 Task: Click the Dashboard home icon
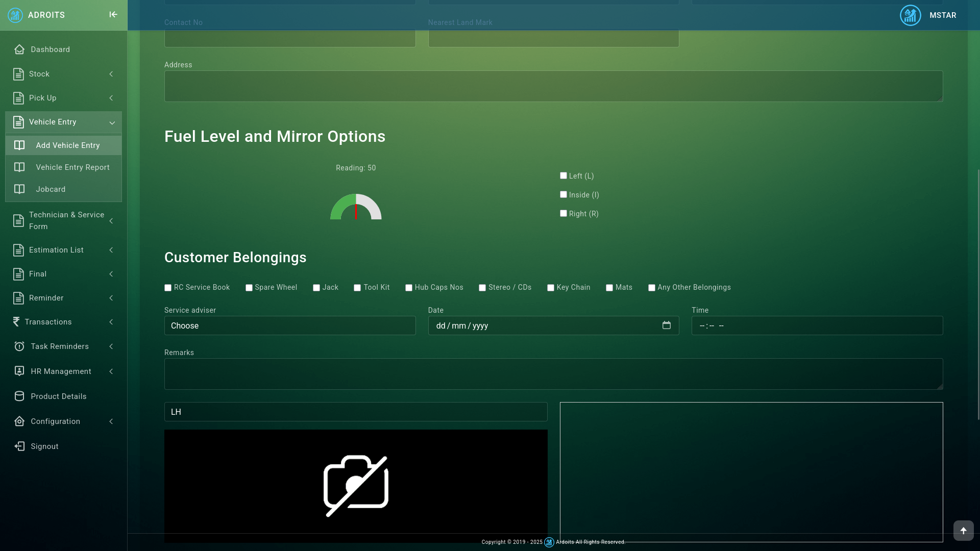click(19, 49)
